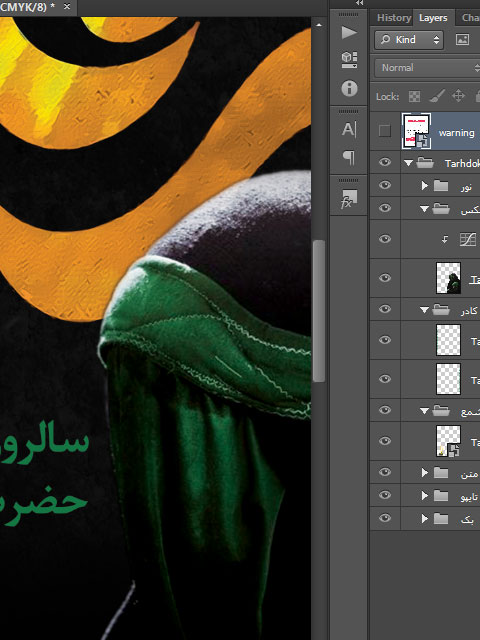Hide the نور group
The height and width of the screenshot is (640, 480).
coord(384,185)
